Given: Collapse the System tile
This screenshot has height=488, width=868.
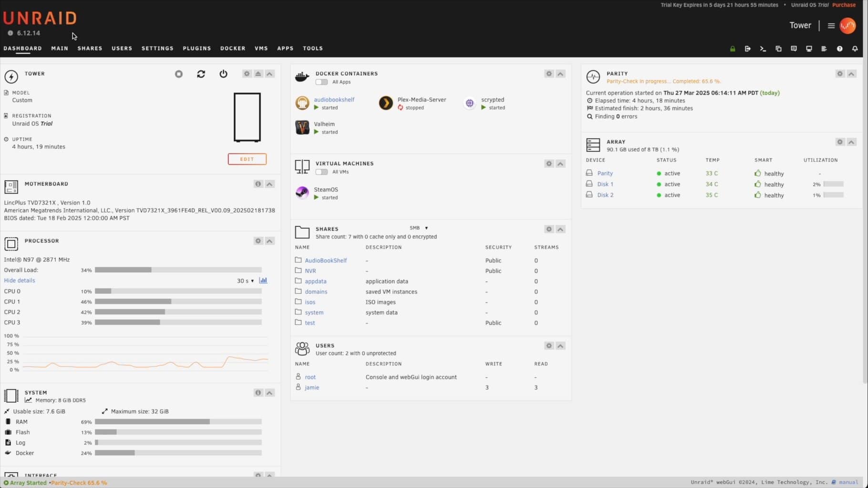Looking at the screenshot, I should 270,393.
